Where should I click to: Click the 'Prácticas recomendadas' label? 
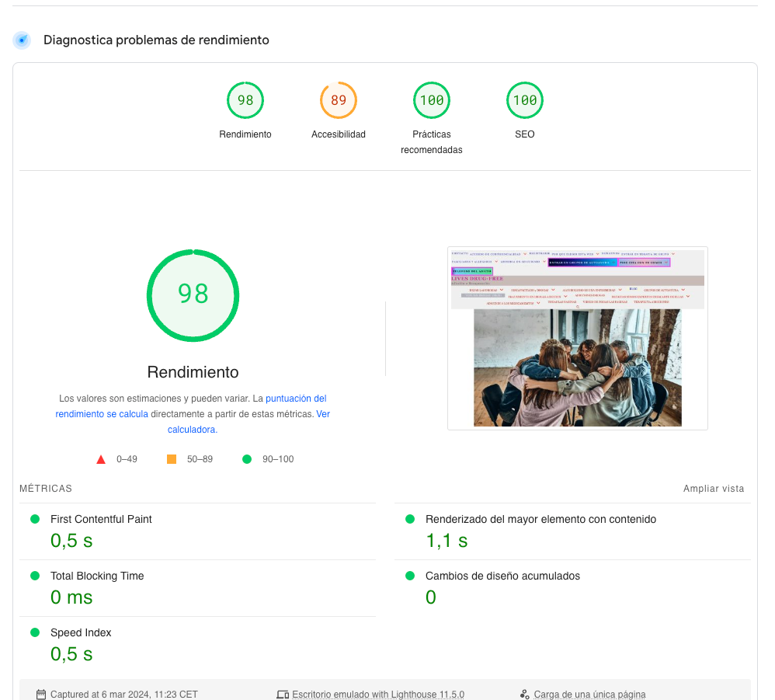[432, 142]
